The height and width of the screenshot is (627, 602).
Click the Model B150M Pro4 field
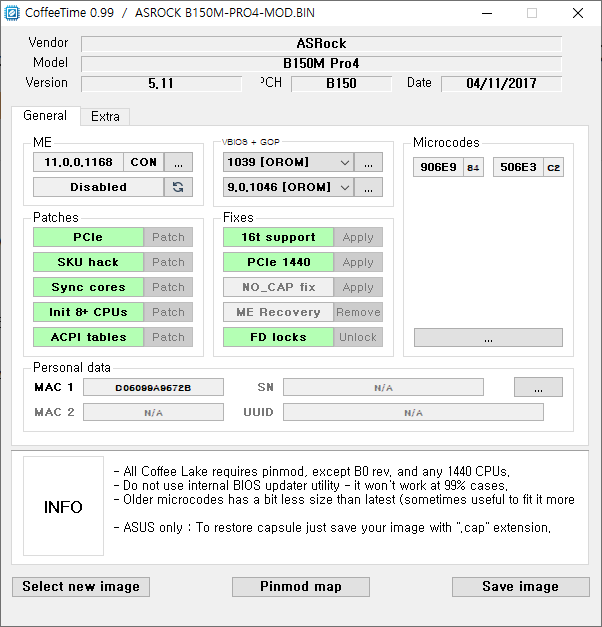tap(322, 64)
